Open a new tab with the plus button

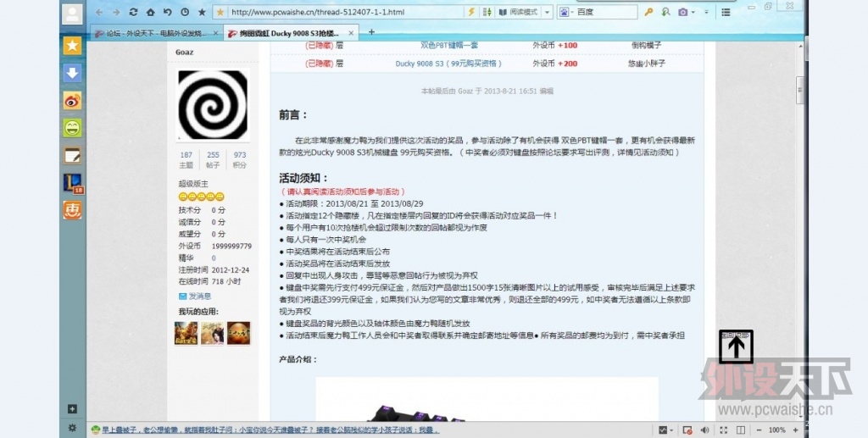coord(371,32)
